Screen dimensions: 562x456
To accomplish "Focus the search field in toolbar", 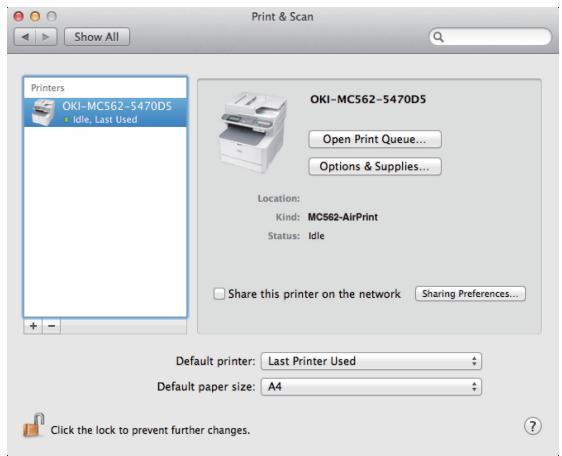I will [x=490, y=37].
